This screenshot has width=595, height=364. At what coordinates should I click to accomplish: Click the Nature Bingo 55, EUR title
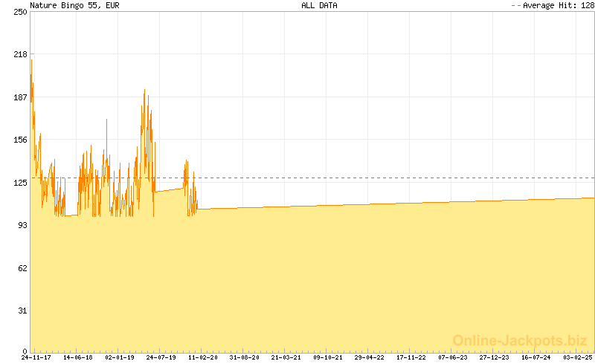(x=75, y=5)
